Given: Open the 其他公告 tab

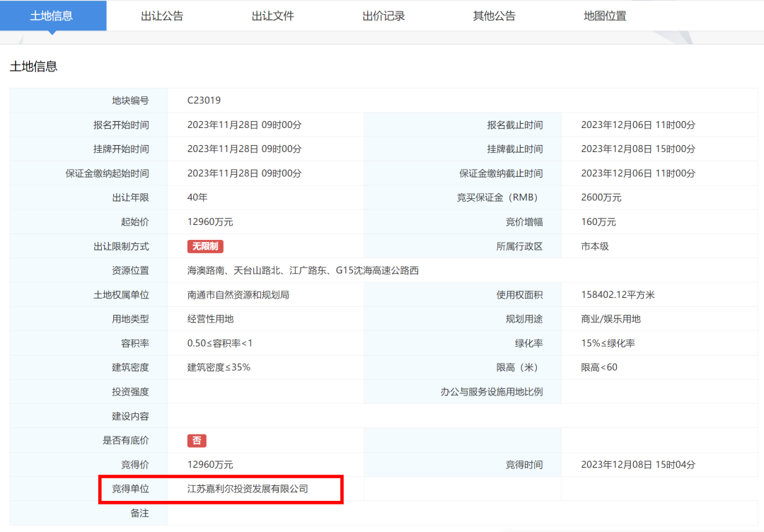Looking at the screenshot, I should (494, 16).
